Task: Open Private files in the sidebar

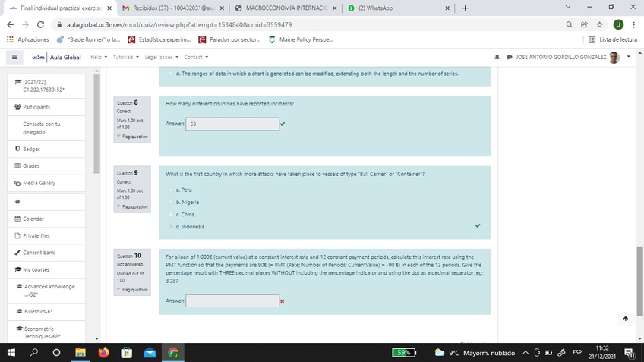Action: click(x=46, y=235)
